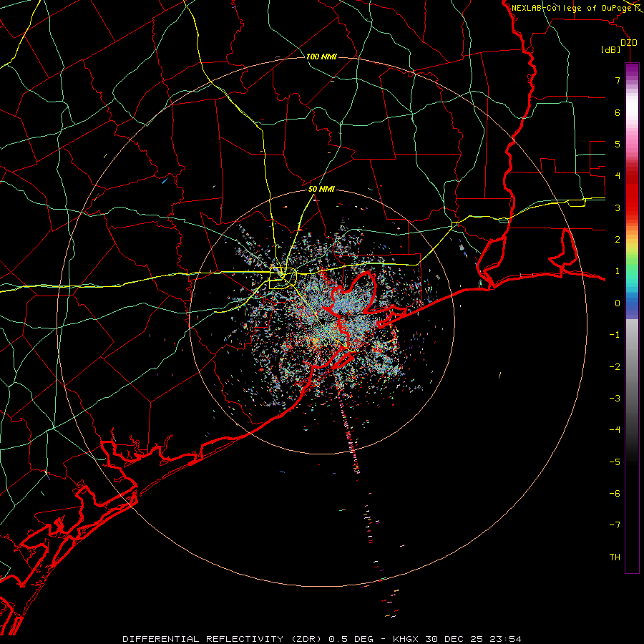This screenshot has width=644, height=644.
Task: Click the 5 value on color scale
Action: tap(618, 144)
